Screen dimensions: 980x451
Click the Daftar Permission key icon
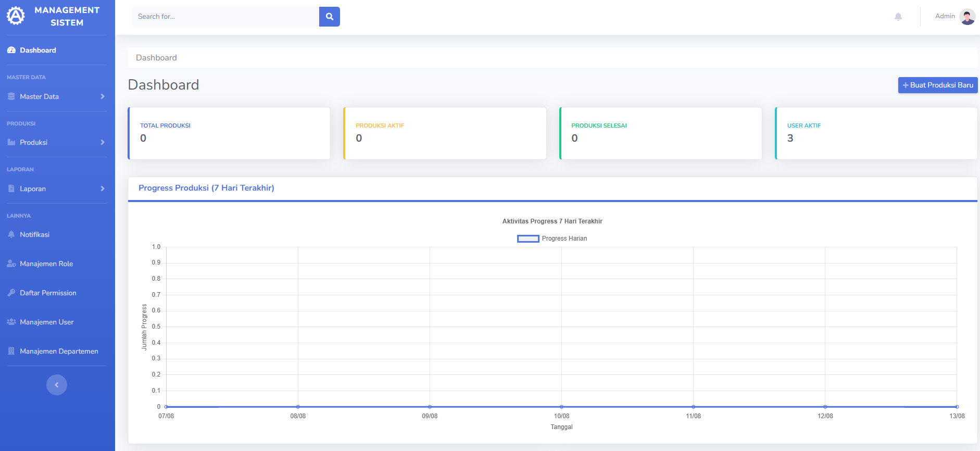11,293
